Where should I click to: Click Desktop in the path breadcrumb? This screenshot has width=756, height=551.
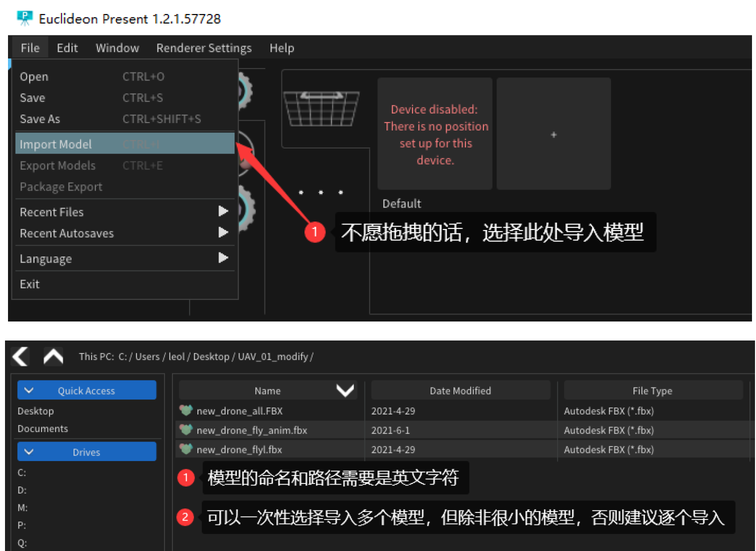pos(211,356)
